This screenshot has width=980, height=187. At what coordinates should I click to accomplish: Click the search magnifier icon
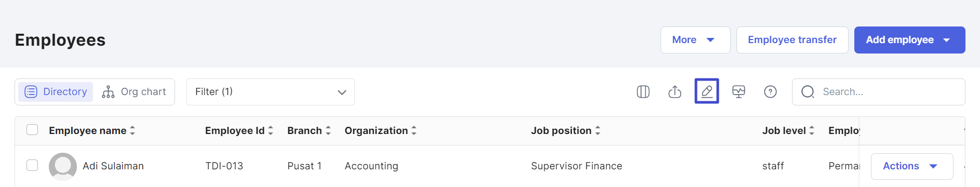[x=808, y=92]
